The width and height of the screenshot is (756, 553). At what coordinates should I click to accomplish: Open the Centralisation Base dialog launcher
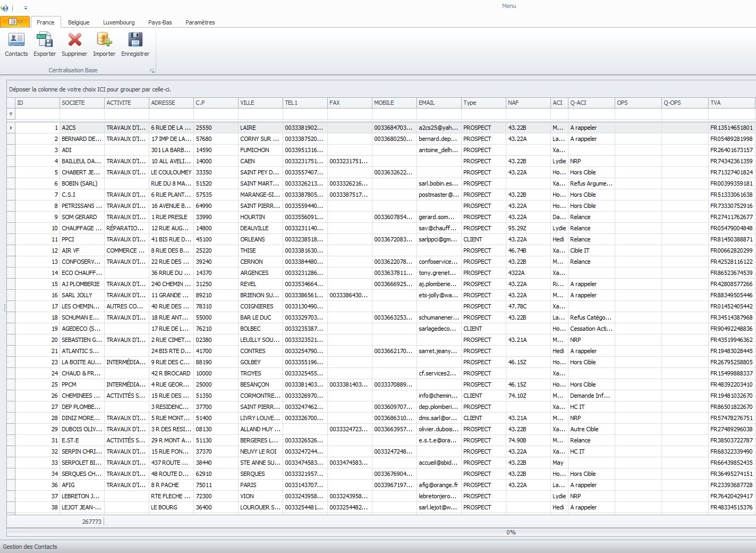(x=152, y=71)
